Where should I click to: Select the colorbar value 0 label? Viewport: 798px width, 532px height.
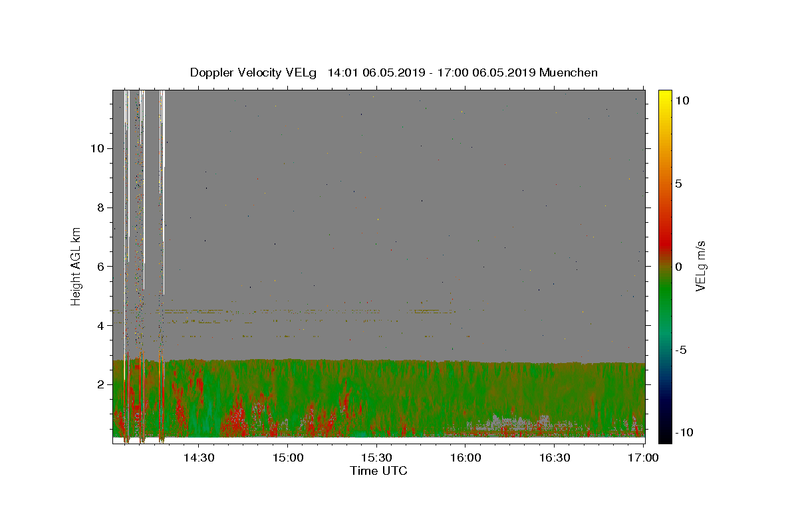point(679,267)
